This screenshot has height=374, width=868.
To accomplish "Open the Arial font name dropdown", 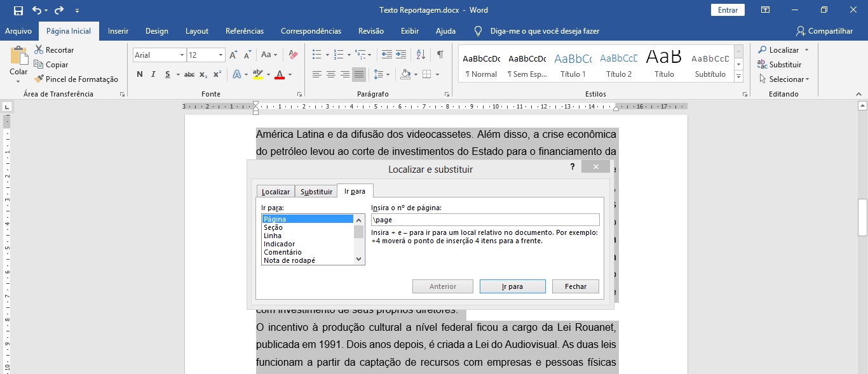I will (x=182, y=55).
